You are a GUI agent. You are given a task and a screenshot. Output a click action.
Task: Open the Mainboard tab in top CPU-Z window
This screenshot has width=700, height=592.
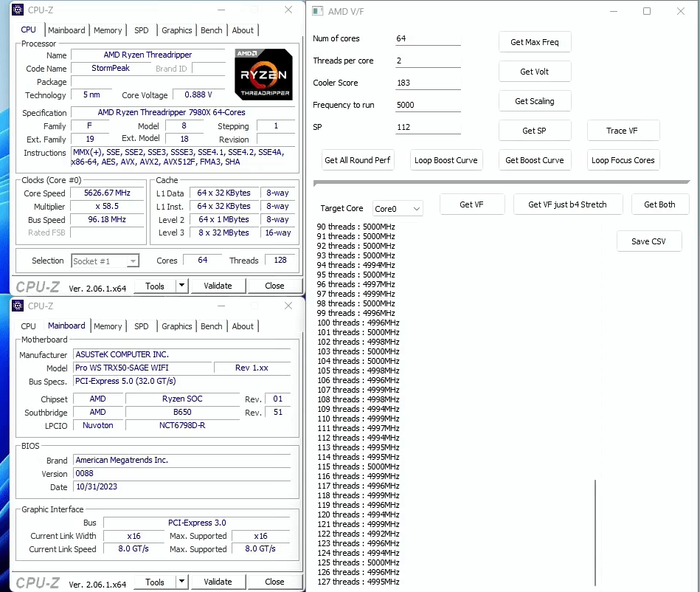(66, 30)
